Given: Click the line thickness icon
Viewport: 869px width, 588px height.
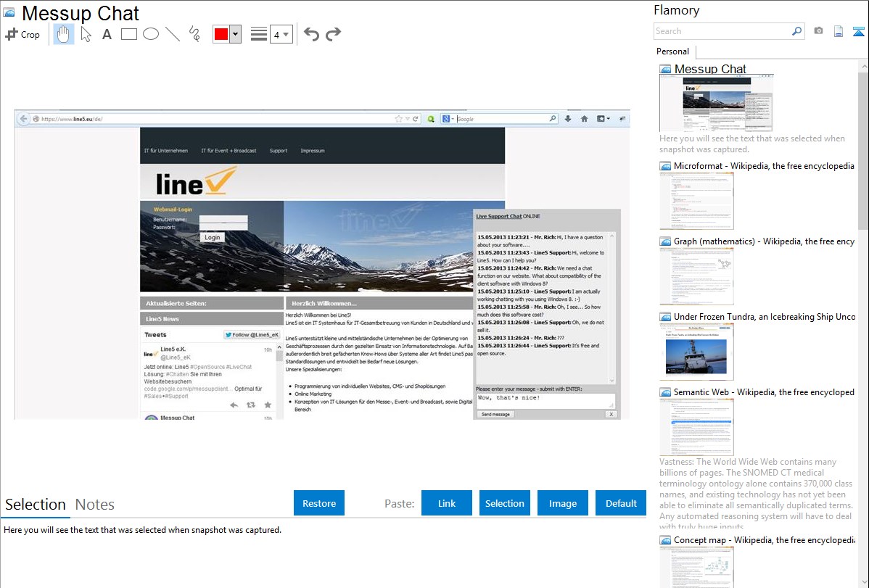Looking at the screenshot, I should click(x=259, y=34).
